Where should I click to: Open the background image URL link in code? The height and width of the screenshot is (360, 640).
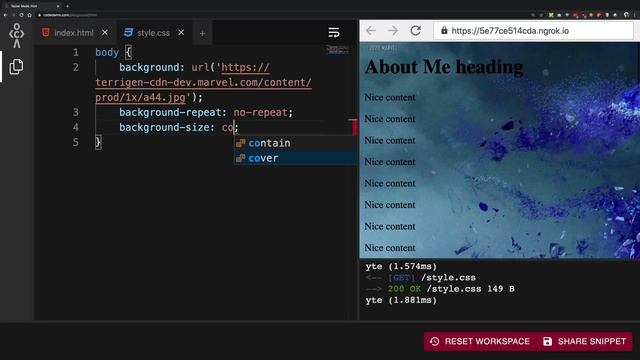203,82
